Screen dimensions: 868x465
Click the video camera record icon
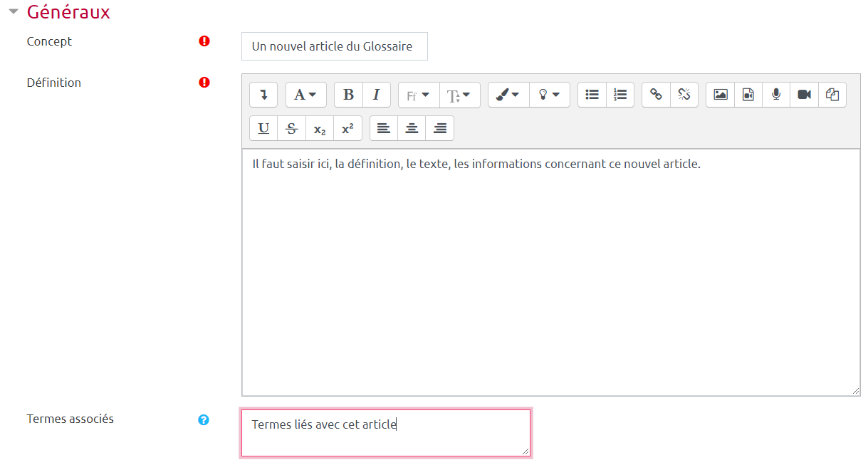pos(804,95)
